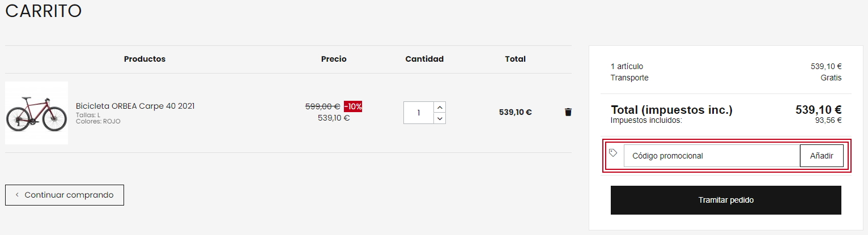This screenshot has width=868, height=235.
Task: Click the CARRITO page heading
Action: pyautogui.click(x=44, y=10)
